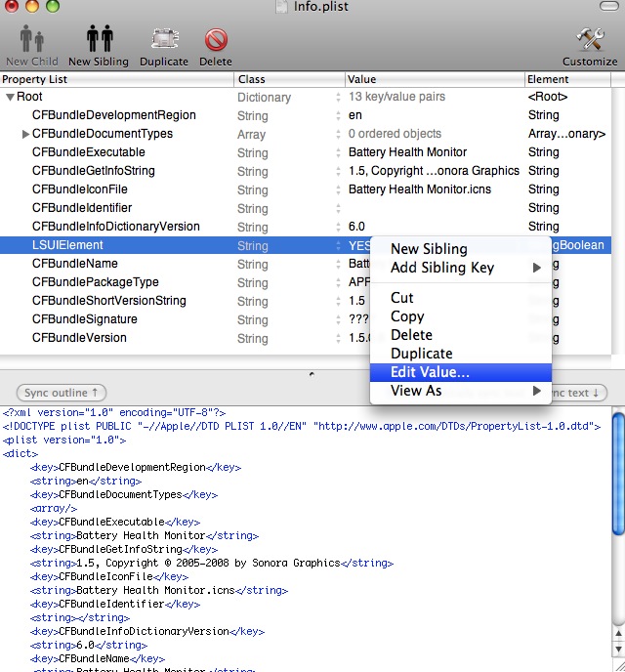
Task: Select the CFBundlePackageType key
Action: [x=95, y=282]
